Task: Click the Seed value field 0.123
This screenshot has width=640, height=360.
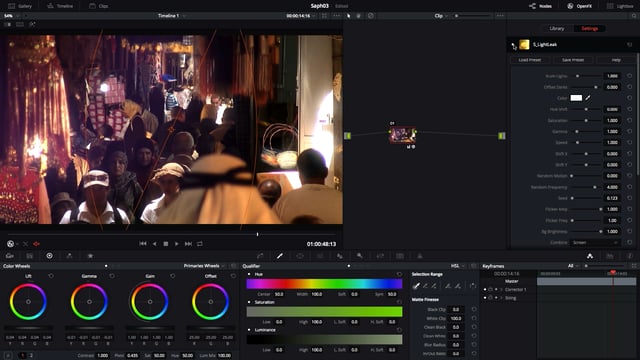Action: [612, 198]
